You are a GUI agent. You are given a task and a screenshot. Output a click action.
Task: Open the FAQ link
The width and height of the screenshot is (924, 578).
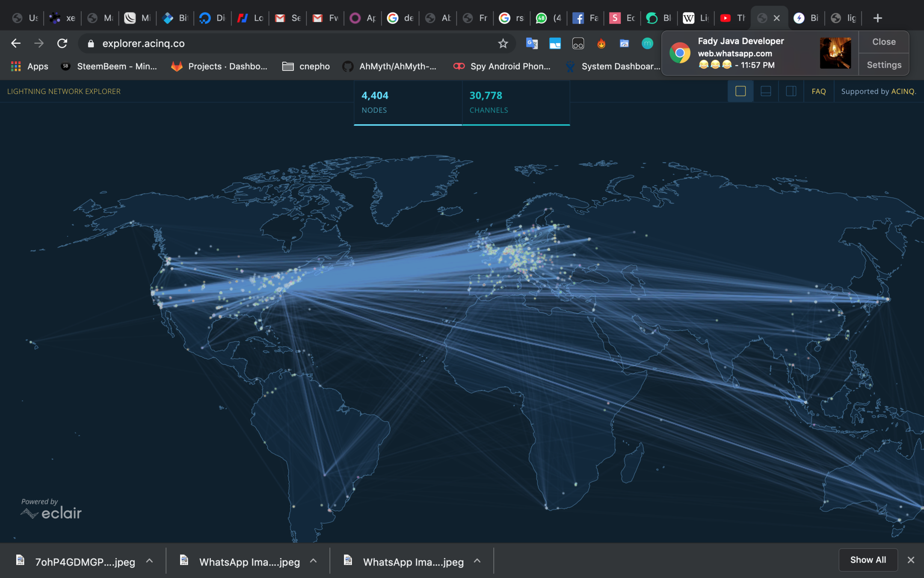point(818,91)
